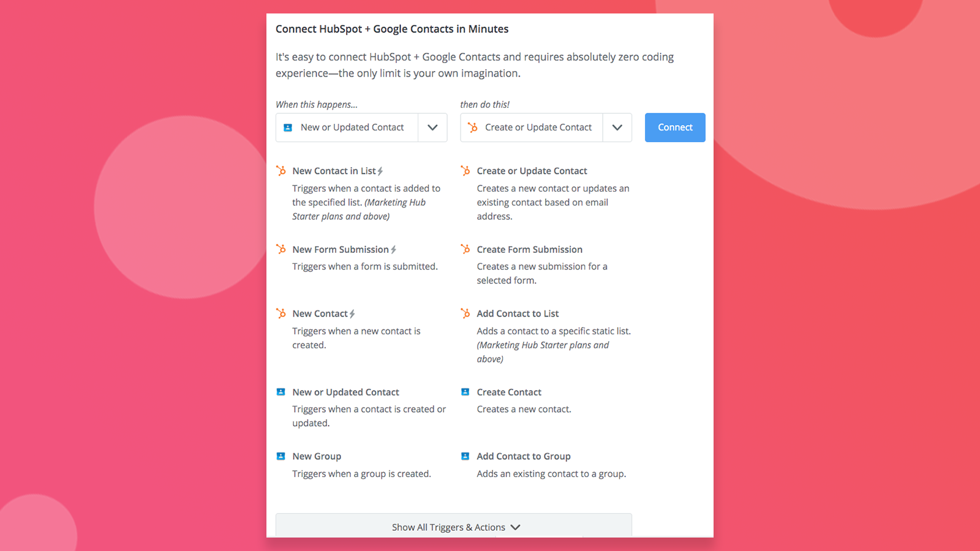Click the HubSpot icon beside New Form Submission
980x551 pixels.
[x=281, y=249]
